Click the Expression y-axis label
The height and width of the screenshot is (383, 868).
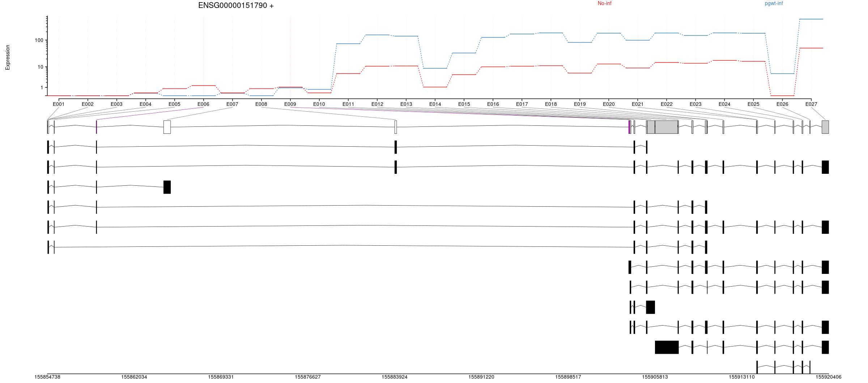coord(8,57)
